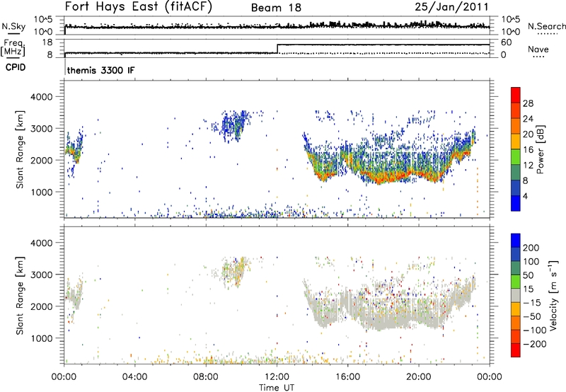This screenshot has width=566, height=392.
Task: Click the 'Power [dB]' color bar label
Action: 540,149
